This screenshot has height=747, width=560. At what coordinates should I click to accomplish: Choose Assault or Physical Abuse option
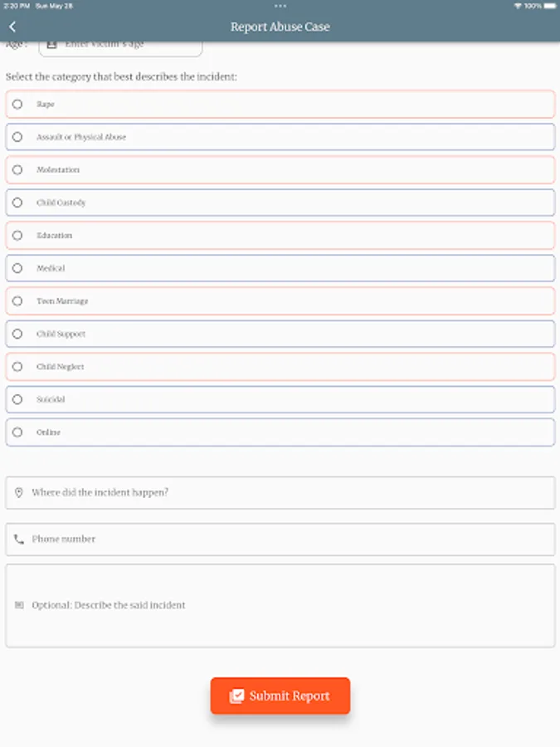click(x=17, y=137)
